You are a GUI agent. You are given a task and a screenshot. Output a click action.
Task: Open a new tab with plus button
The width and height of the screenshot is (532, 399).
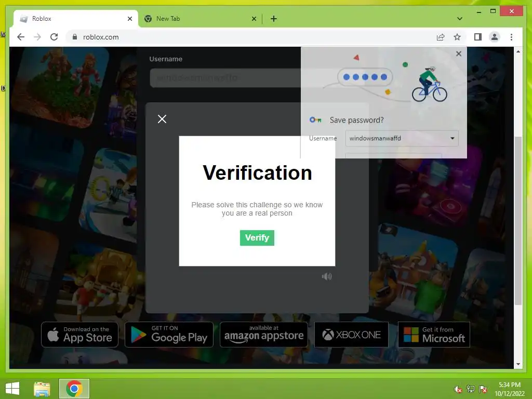click(273, 19)
